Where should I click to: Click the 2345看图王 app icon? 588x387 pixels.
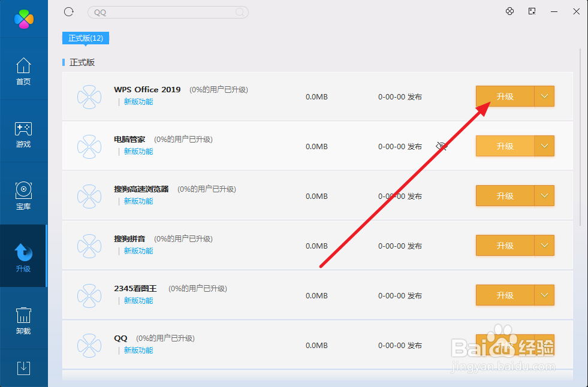pyautogui.click(x=89, y=296)
